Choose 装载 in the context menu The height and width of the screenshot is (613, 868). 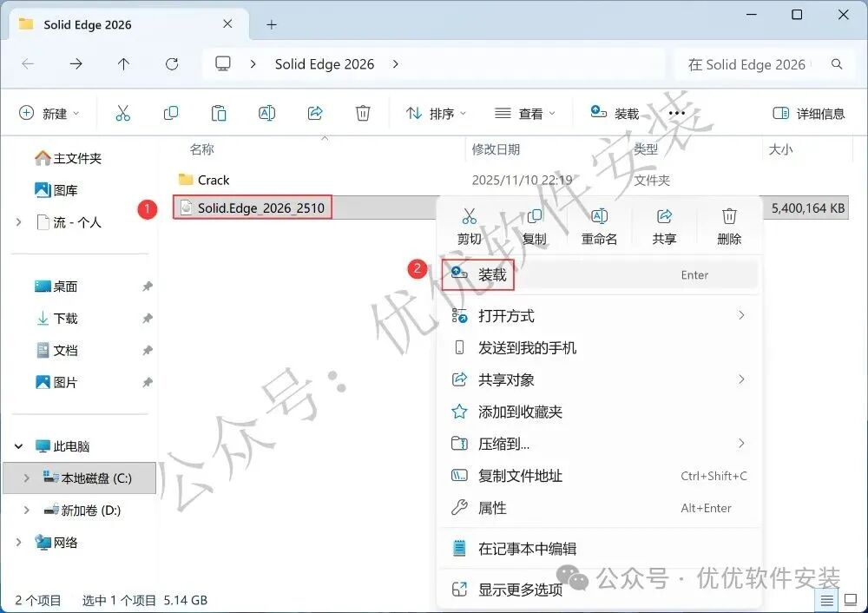(x=600, y=274)
